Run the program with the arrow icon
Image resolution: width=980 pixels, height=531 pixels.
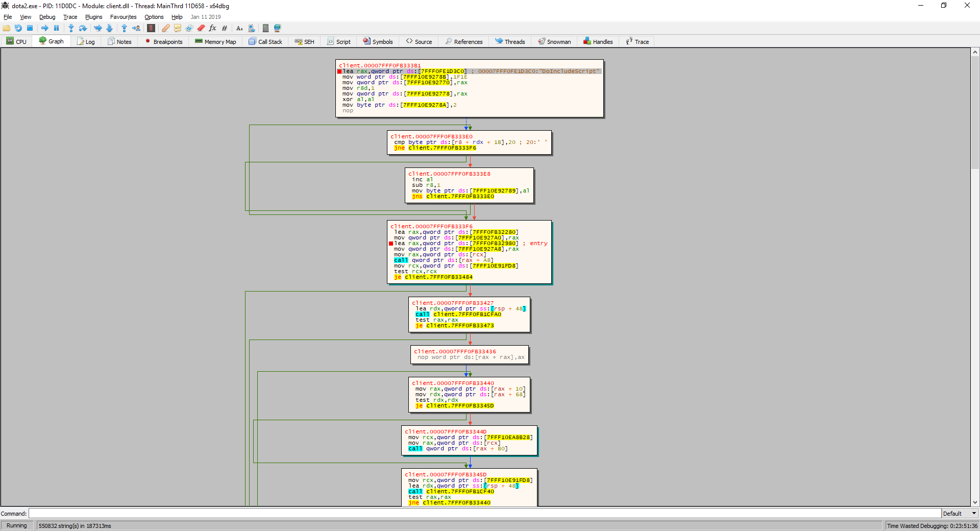(45, 28)
